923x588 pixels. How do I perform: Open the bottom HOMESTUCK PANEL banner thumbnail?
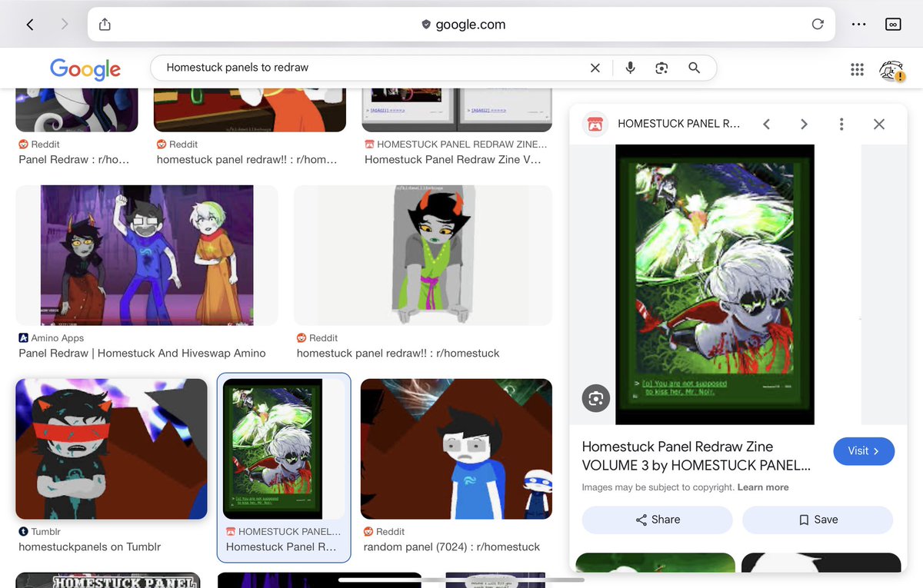click(108, 580)
